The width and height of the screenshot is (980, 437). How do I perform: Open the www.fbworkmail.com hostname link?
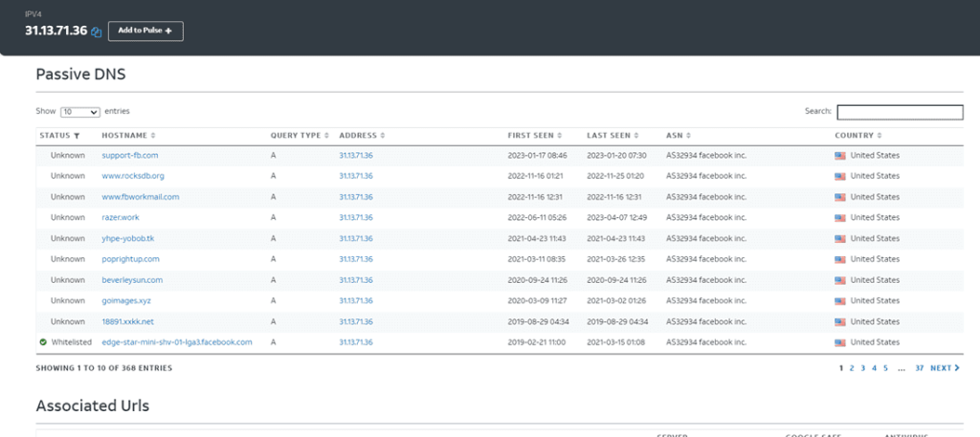pos(141,197)
